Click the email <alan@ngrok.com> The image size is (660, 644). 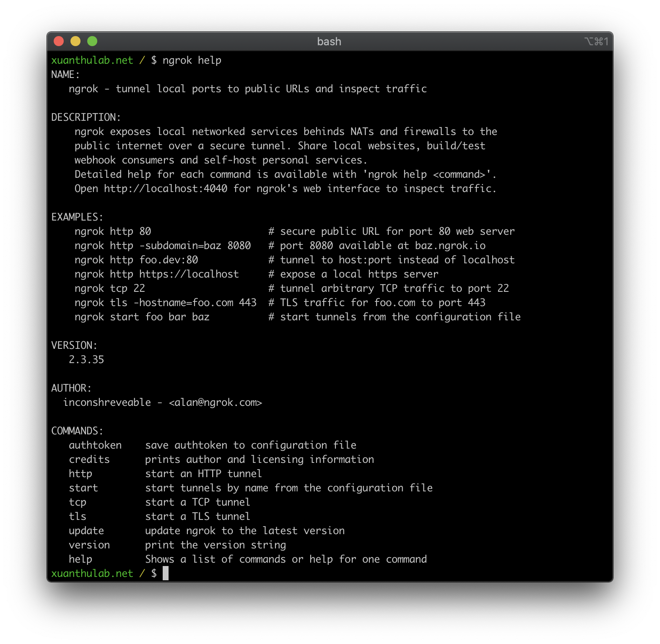tap(216, 402)
